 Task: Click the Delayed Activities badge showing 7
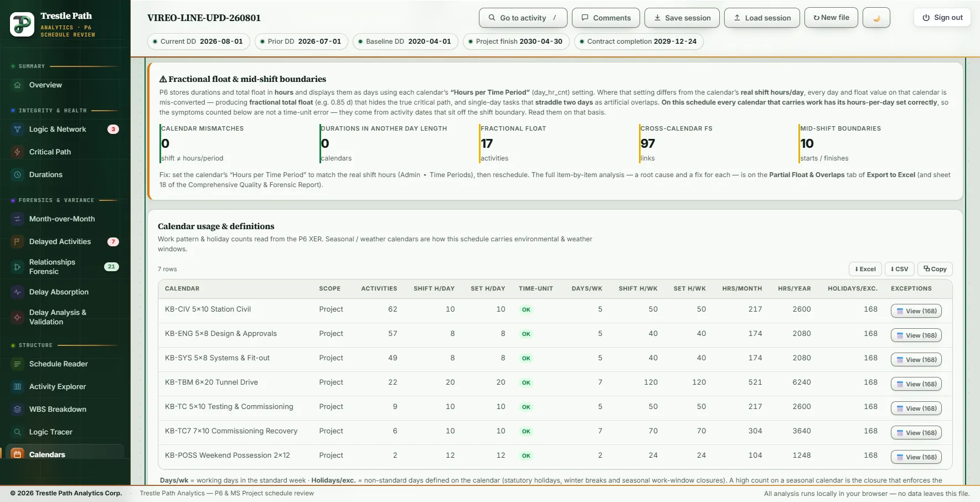[113, 242]
